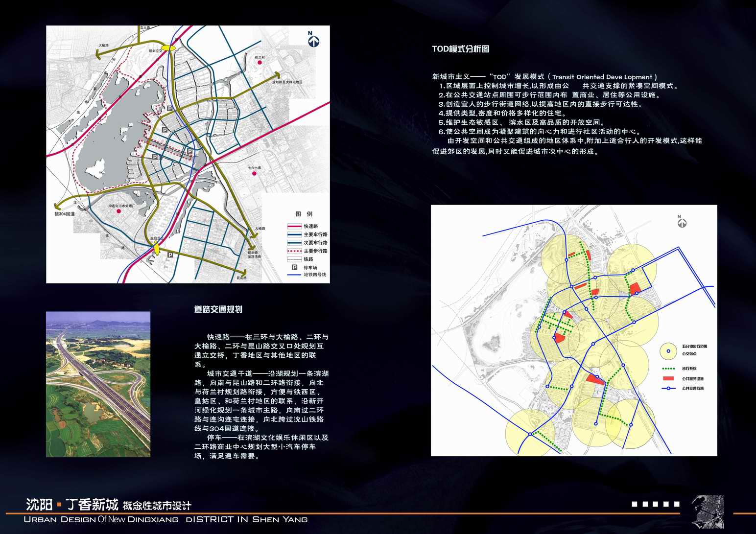Click the line starting 新城市主义 'TOD' 发展模式
Screen dimensions: 756x534
(544, 77)
